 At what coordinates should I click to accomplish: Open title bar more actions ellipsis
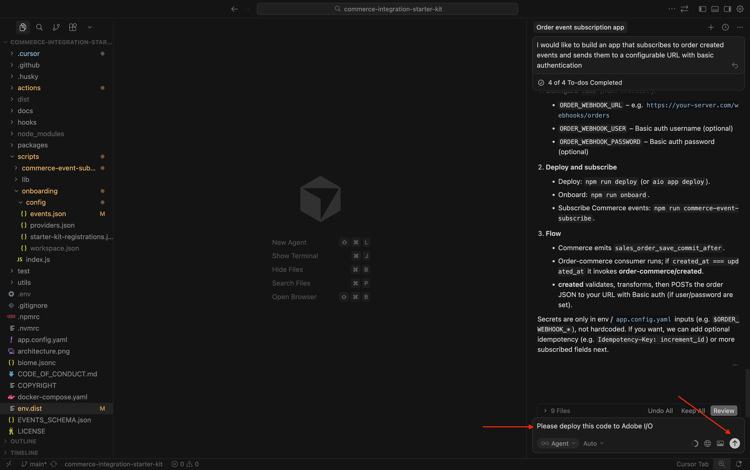click(672, 9)
